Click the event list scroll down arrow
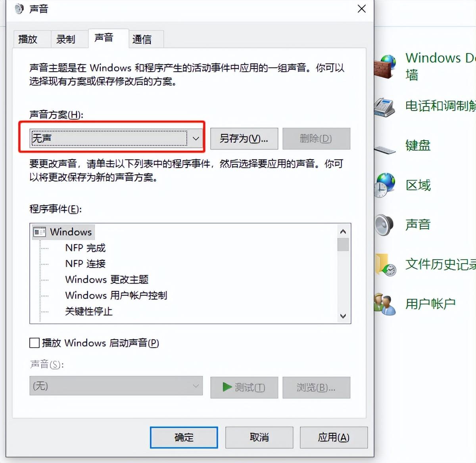 tap(343, 316)
